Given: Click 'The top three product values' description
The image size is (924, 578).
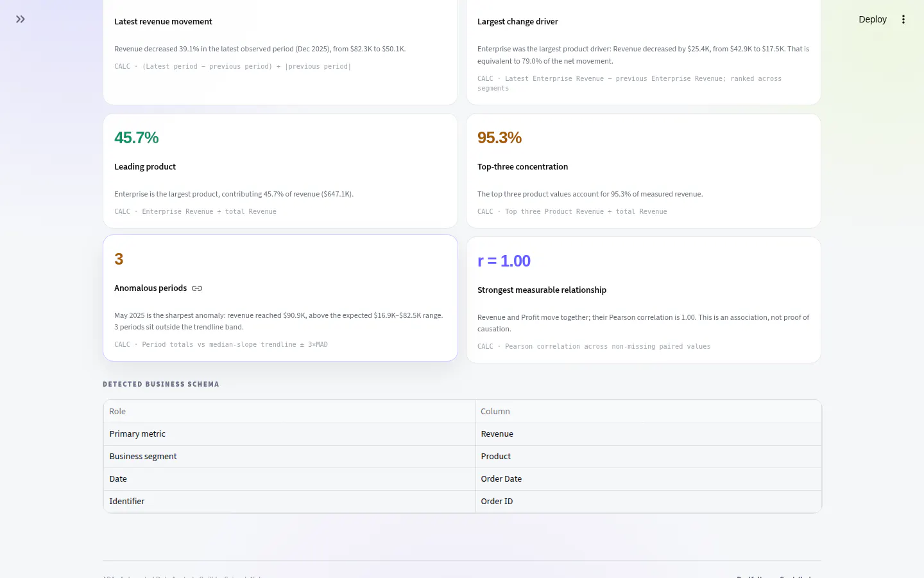Looking at the screenshot, I should 590,194.
